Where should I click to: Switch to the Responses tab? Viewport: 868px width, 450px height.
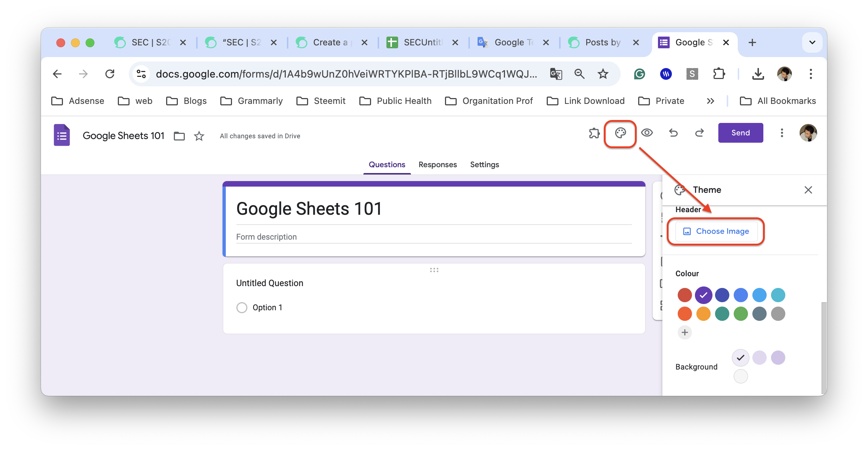pos(437,165)
